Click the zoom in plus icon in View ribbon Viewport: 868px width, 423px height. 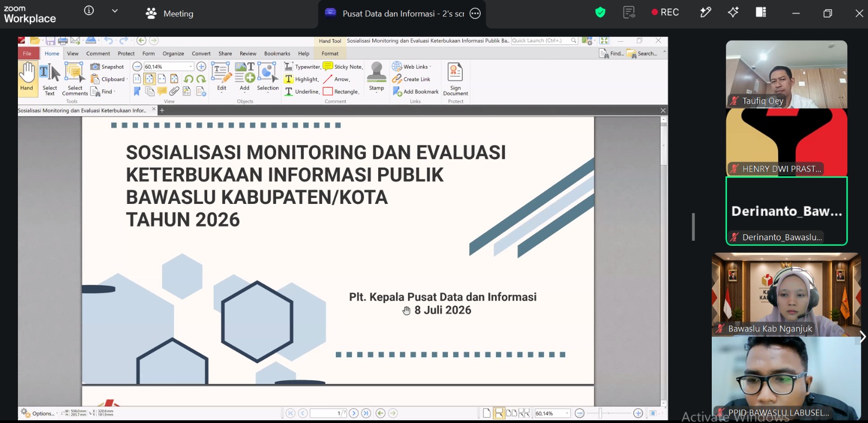point(201,67)
